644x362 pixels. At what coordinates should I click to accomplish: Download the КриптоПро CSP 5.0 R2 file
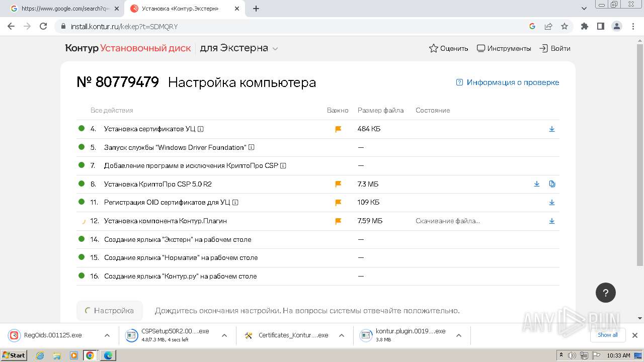[x=537, y=184]
